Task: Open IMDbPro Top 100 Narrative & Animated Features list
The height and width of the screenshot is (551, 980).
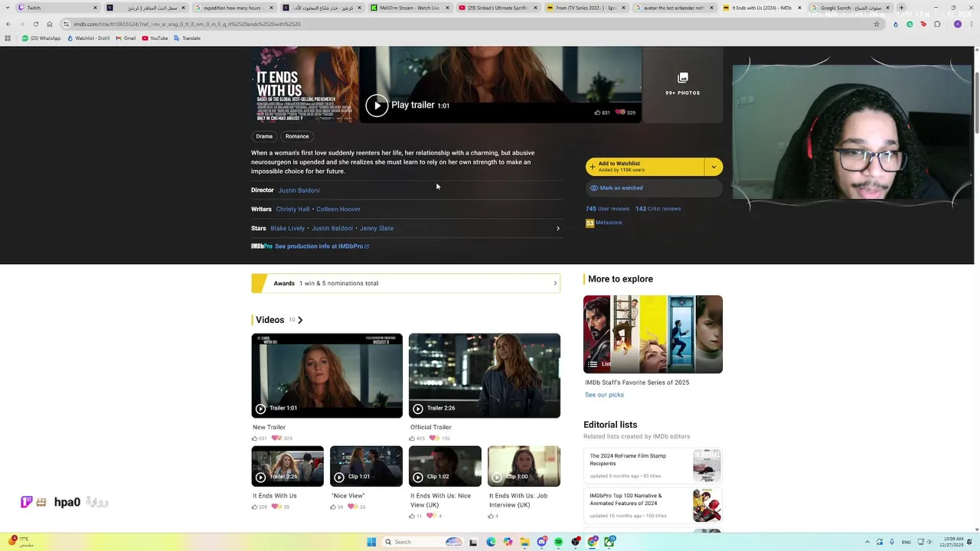Action: click(x=653, y=505)
